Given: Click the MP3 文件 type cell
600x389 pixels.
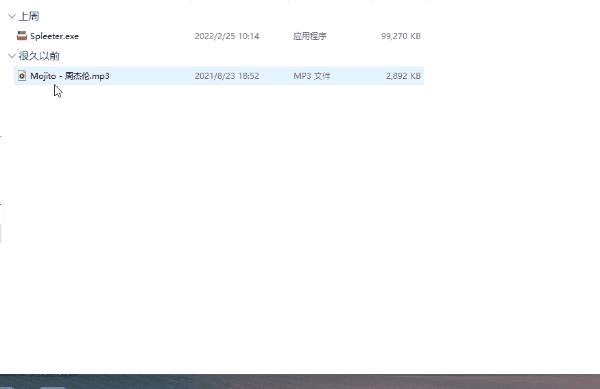Looking at the screenshot, I should click(311, 76).
